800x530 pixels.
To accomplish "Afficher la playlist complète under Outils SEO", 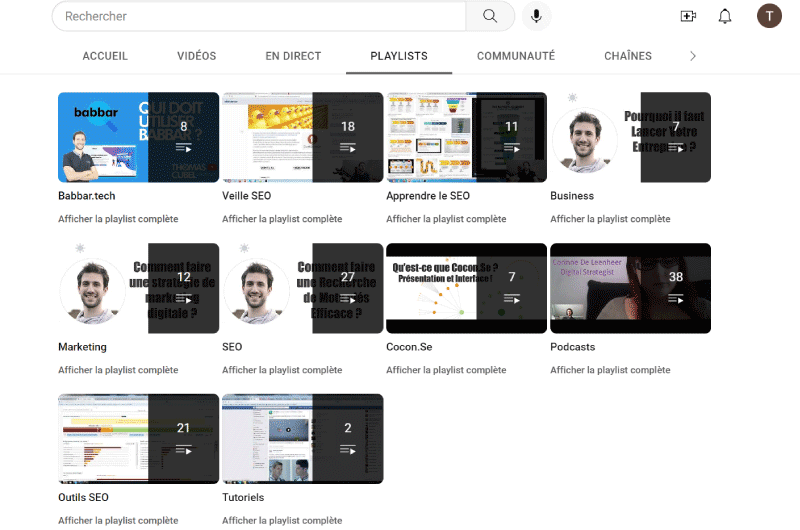I will 118,520.
